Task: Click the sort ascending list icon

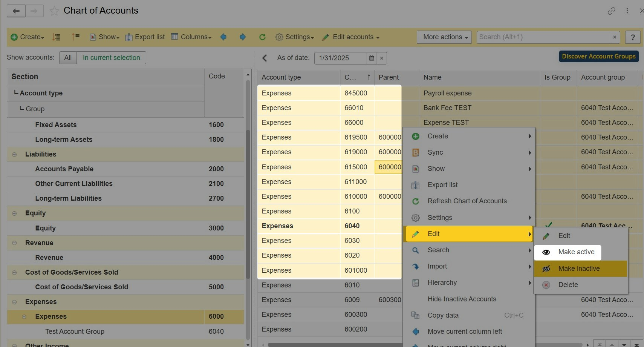Action: point(56,37)
